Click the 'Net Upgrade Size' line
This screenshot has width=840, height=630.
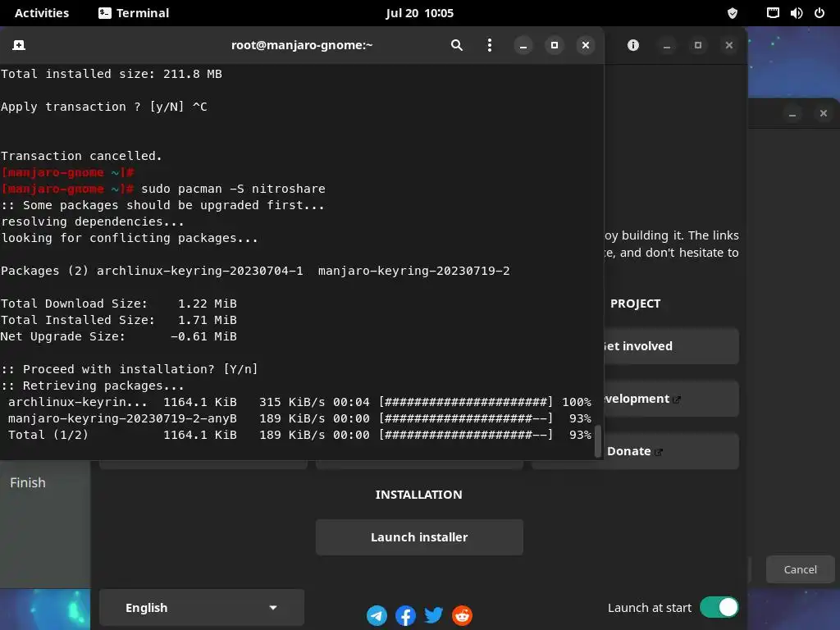coord(118,336)
